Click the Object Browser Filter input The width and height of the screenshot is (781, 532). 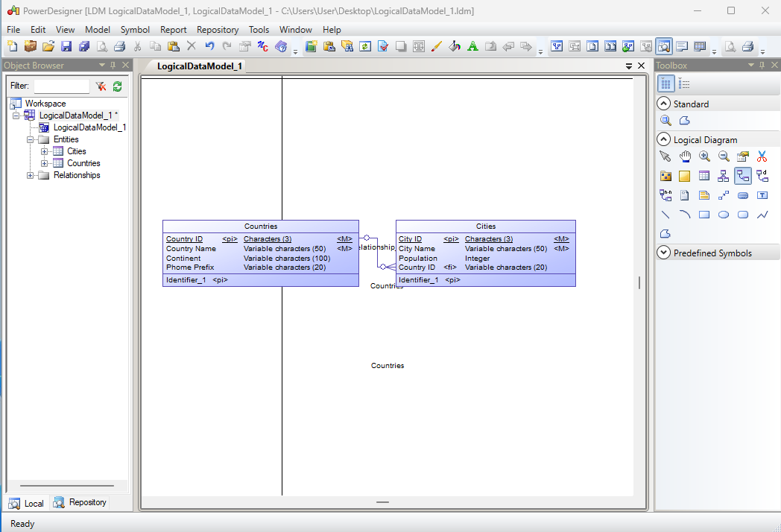[61, 86]
